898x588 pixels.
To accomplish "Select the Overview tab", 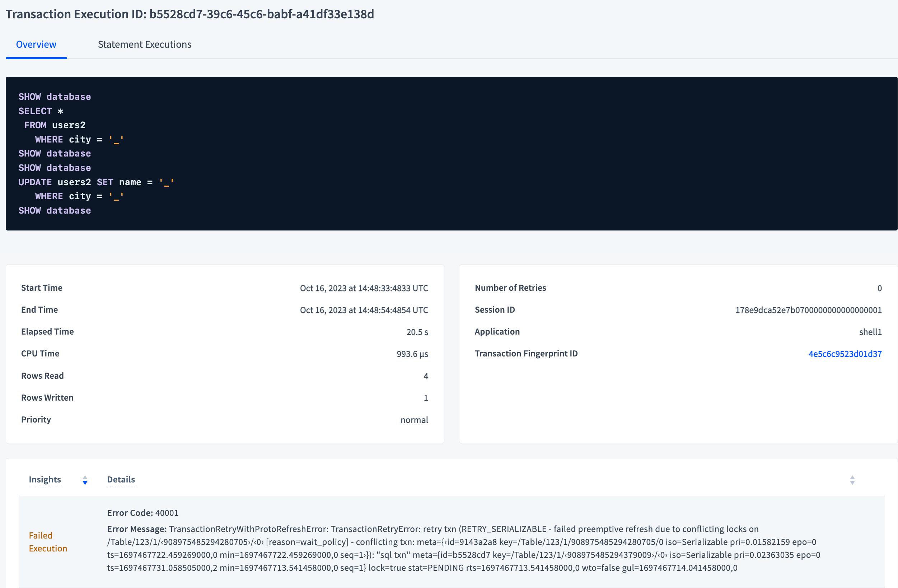I will (x=36, y=44).
